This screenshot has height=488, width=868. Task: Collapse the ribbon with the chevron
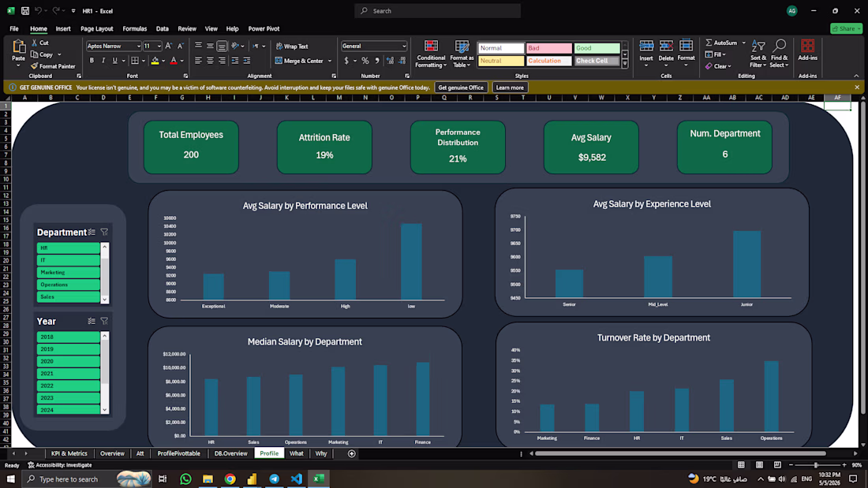856,76
